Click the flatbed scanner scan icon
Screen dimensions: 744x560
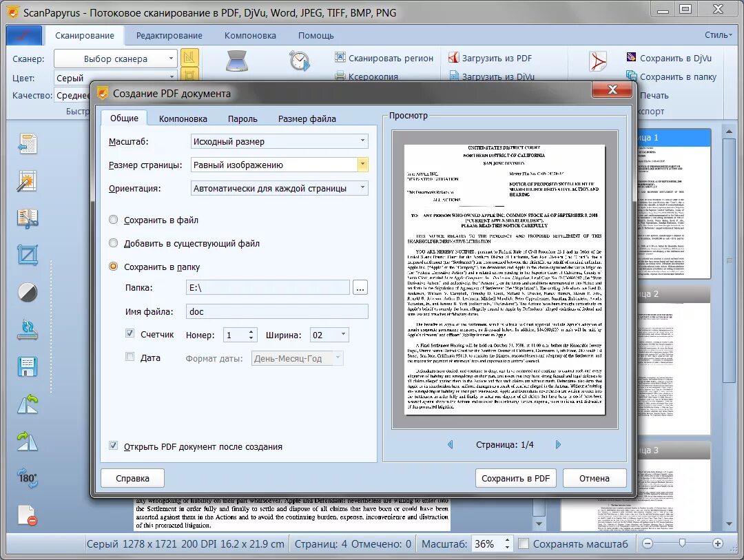pyautogui.click(x=237, y=61)
